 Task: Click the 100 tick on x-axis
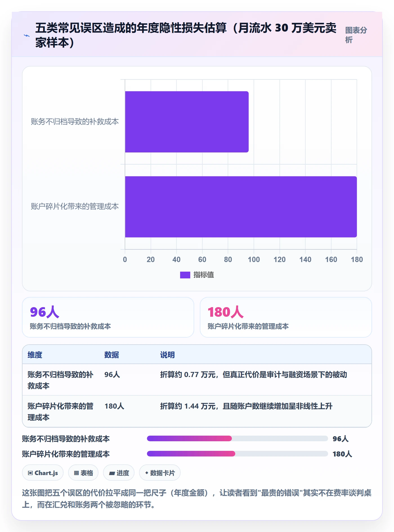click(254, 260)
